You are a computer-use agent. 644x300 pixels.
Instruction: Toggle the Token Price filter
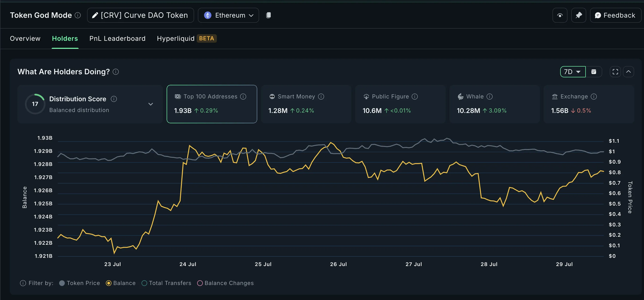pyautogui.click(x=80, y=283)
